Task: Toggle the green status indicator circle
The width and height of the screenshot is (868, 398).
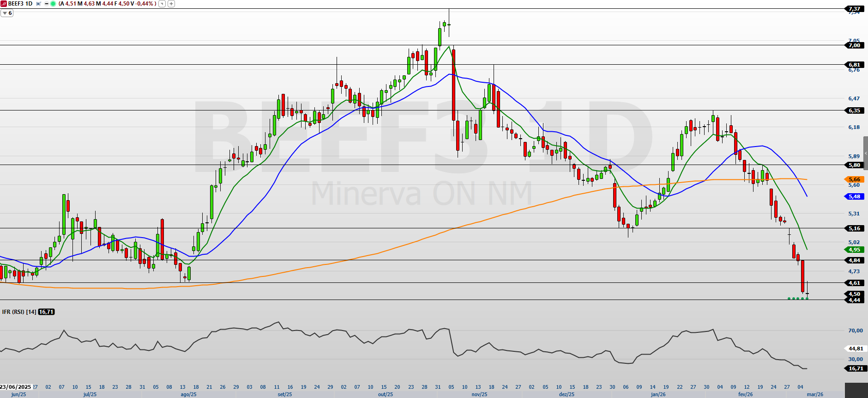Action: [x=53, y=4]
